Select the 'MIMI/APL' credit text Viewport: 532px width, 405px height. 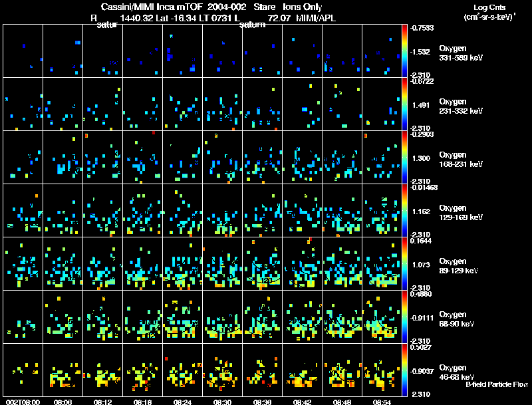pyautogui.click(x=316, y=18)
